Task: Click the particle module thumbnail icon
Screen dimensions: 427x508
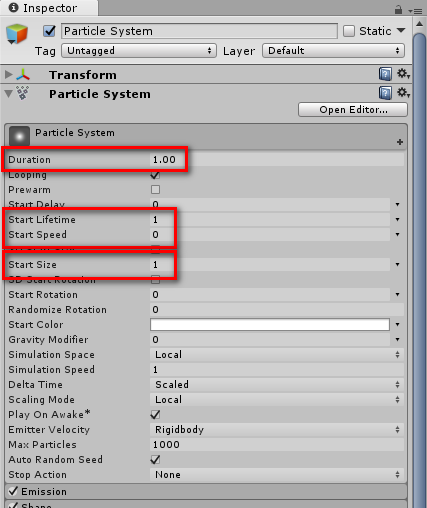Action: (19, 136)
